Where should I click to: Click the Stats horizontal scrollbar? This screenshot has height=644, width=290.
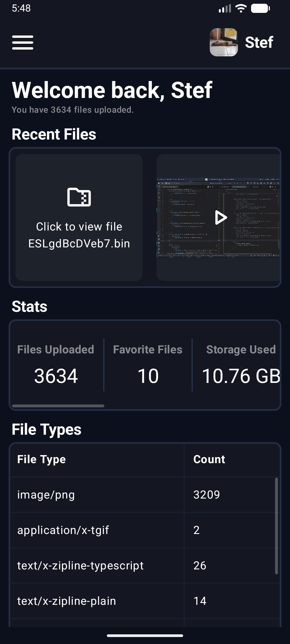58,406
